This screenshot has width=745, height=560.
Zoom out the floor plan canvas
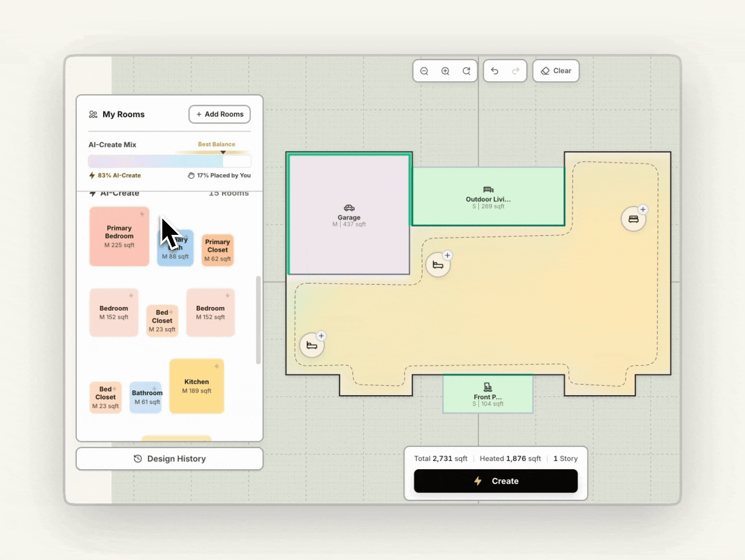(x=424, y=71)
